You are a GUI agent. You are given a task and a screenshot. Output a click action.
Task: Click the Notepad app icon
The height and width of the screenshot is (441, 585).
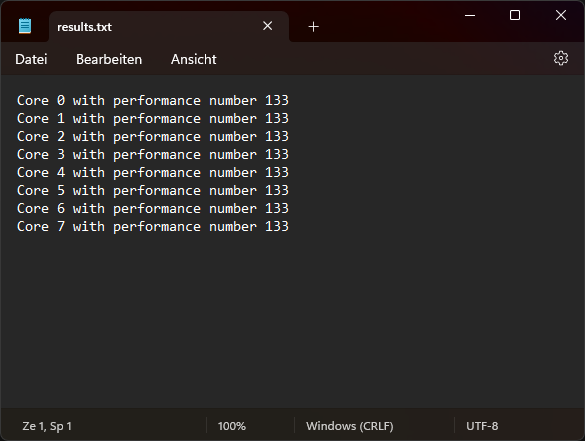pyautogui.click(x=25, y=26)
